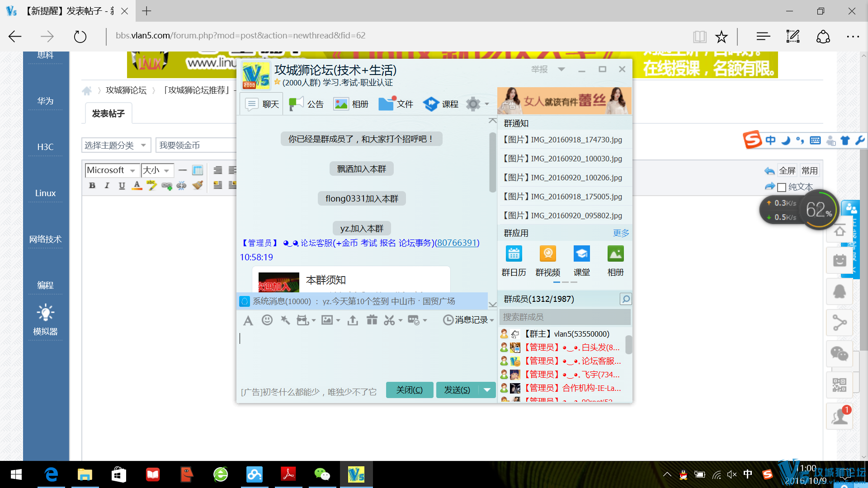Open the emoji picker in chat toolbar
The height and width of the screenshot is (488, 868).
click(x=267, y=320)
